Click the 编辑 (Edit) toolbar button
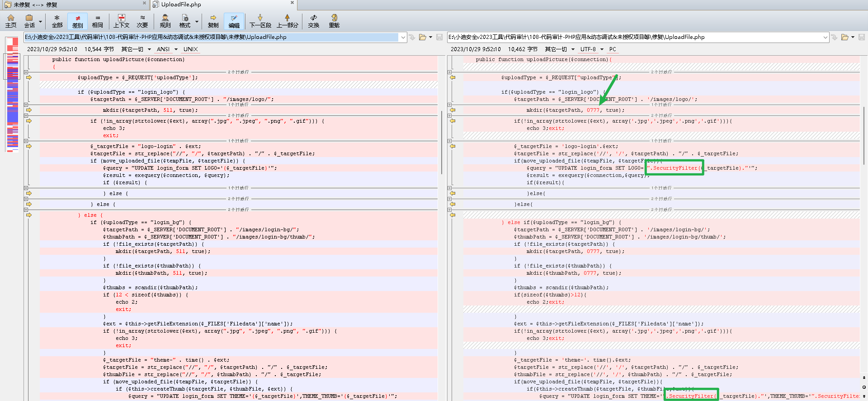Image resolution: width=868 pixels, height=401 pixels. coord(234,21)
